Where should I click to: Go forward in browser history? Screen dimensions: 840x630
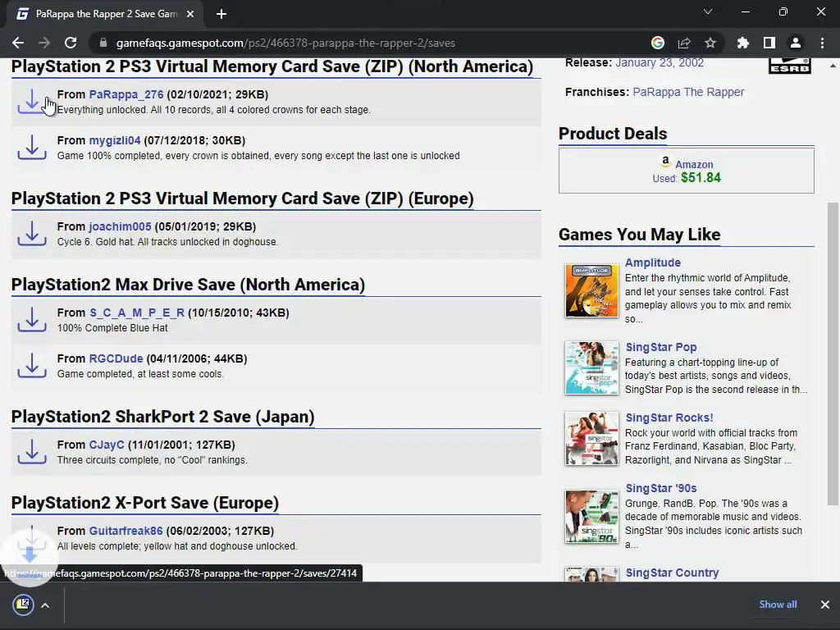point(44,43)
